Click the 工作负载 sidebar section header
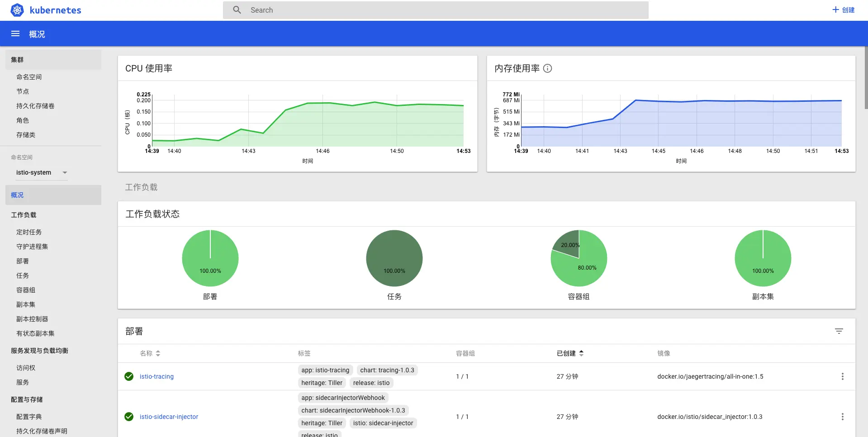868x437 pixels. (24, 215)
